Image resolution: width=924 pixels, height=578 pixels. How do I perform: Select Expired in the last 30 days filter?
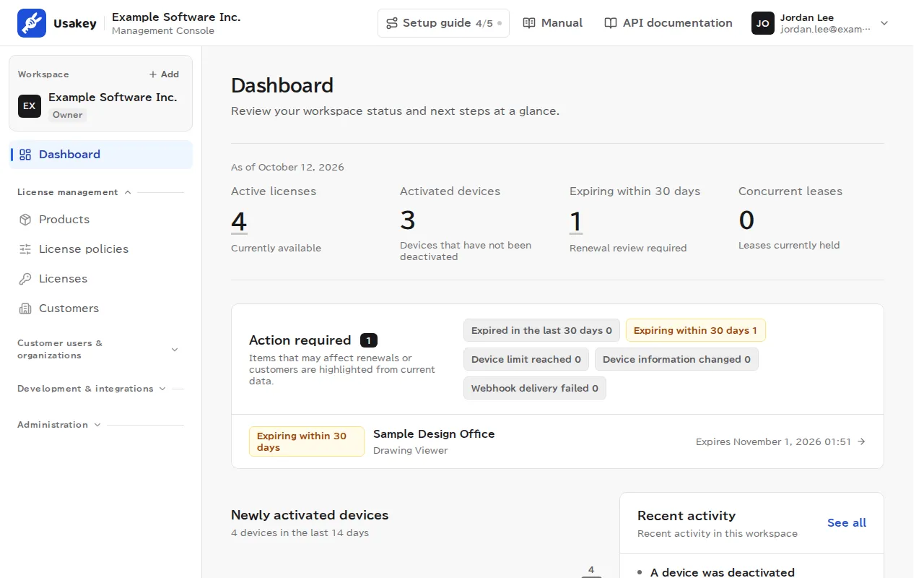541,331
